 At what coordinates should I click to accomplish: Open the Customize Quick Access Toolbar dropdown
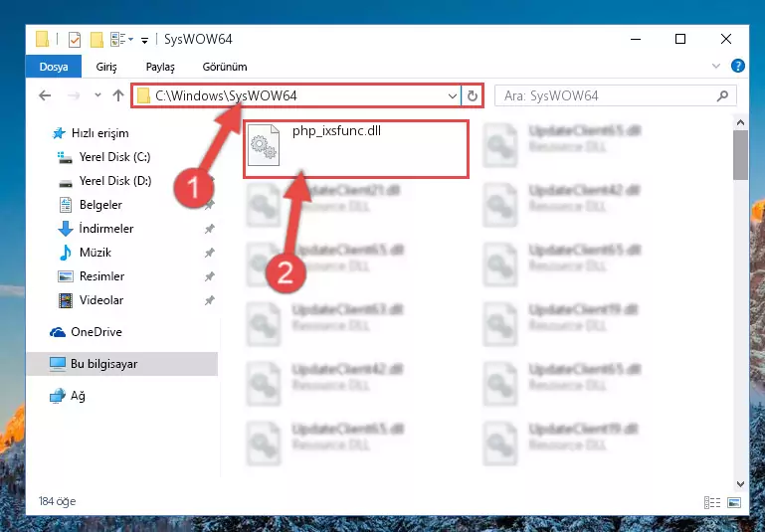144,40
